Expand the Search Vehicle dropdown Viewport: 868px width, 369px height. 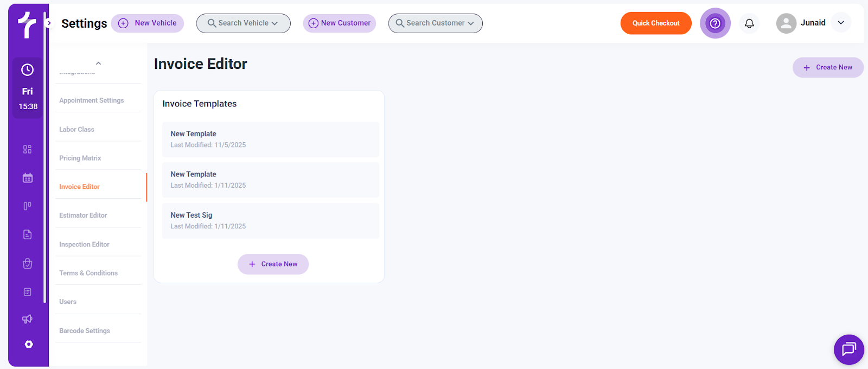243,23
